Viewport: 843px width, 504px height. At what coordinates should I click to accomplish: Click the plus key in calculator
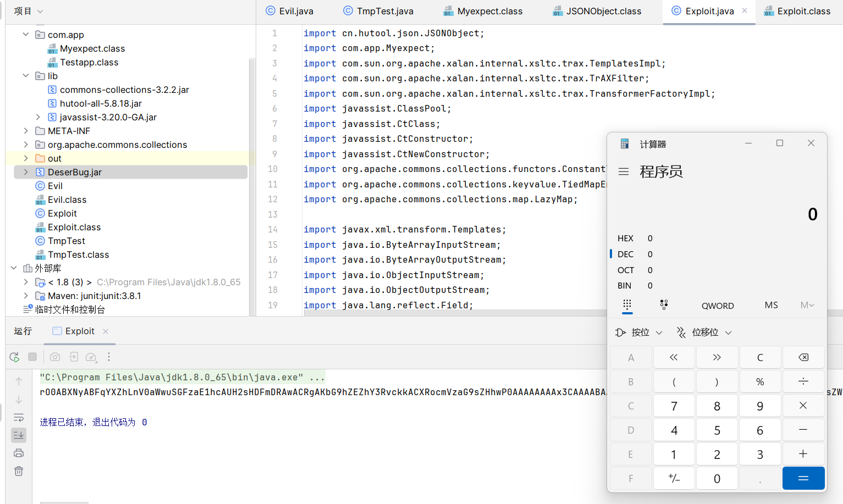point(803,454)
